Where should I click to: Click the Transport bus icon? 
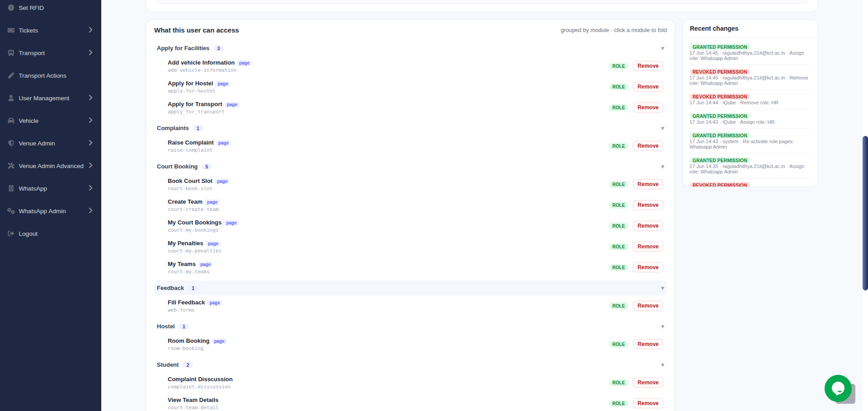11,53
